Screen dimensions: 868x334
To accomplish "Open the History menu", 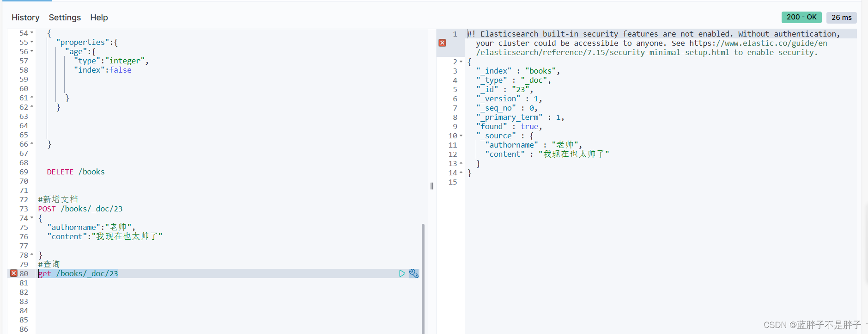I will [25, 18].
